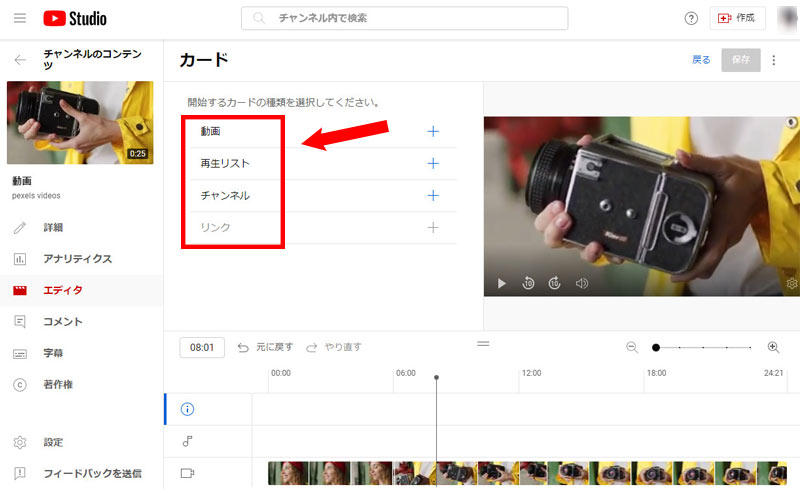Add a リンク link card with plus
The image size is (800, 489).
click(x=433, y=228)
